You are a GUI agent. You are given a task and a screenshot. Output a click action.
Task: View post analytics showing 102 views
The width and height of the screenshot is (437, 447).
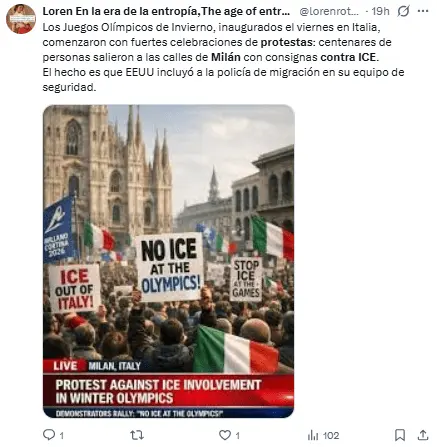pyautogui.click(x=323, y=435)
